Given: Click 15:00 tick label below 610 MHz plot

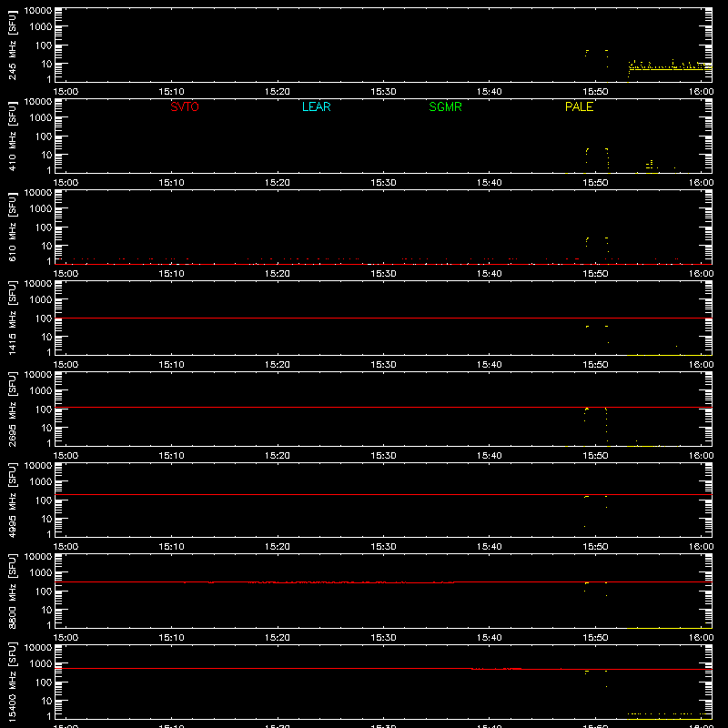Looking at the screenshot, I should (66, 274).
